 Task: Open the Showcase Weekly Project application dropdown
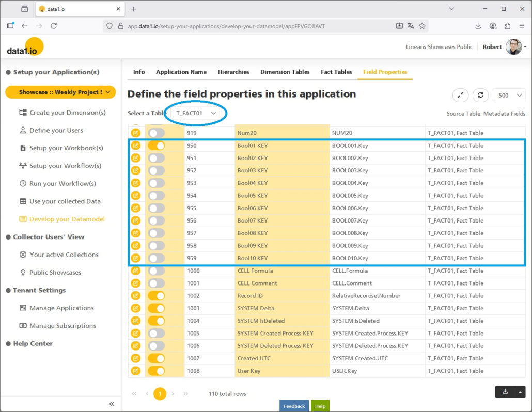60,92
